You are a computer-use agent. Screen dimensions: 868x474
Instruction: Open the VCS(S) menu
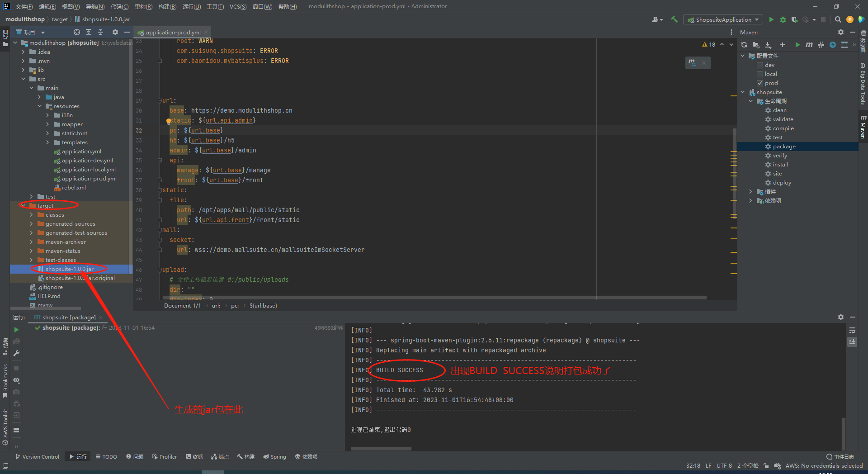pos(238,6)
